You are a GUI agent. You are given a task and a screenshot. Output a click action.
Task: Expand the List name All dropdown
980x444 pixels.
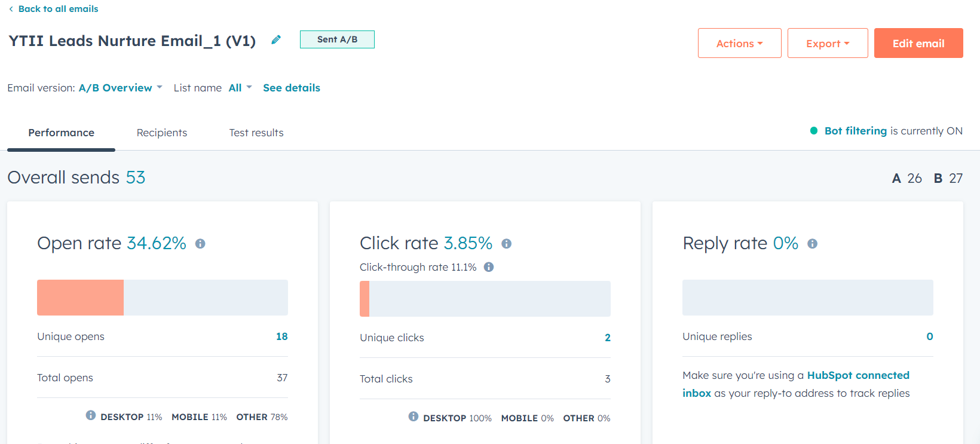coord(240,88)
